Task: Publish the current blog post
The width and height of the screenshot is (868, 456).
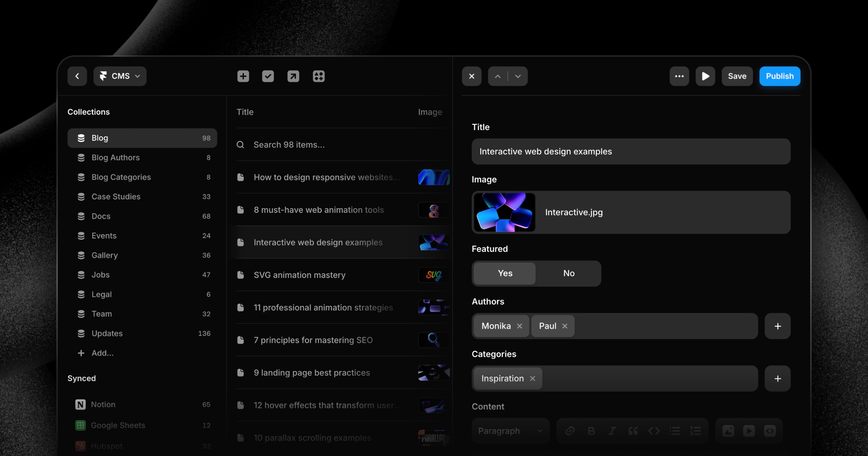Action: click(x=780, y=76)
